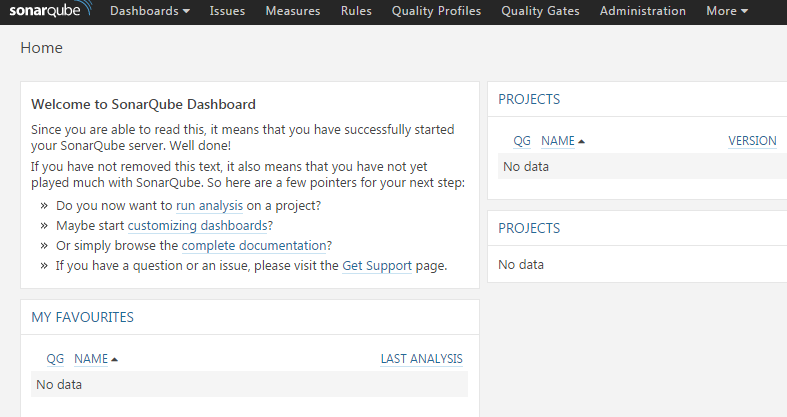Screen dimensions: 787x417
Task: Sort Projects widget by NAME column
Action: click(x=558, y=141)
